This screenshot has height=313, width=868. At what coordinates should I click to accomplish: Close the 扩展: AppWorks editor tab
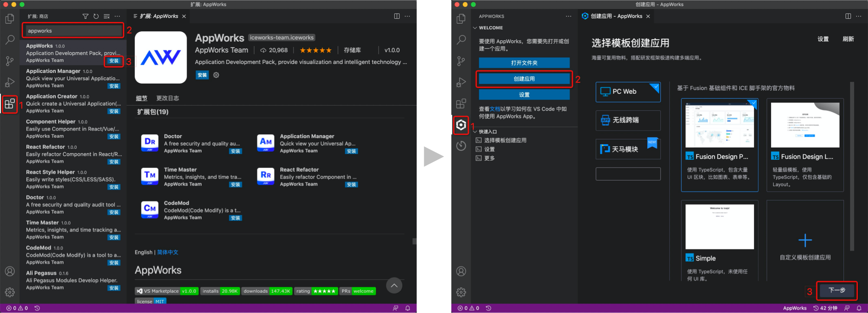tap(184, 16)
